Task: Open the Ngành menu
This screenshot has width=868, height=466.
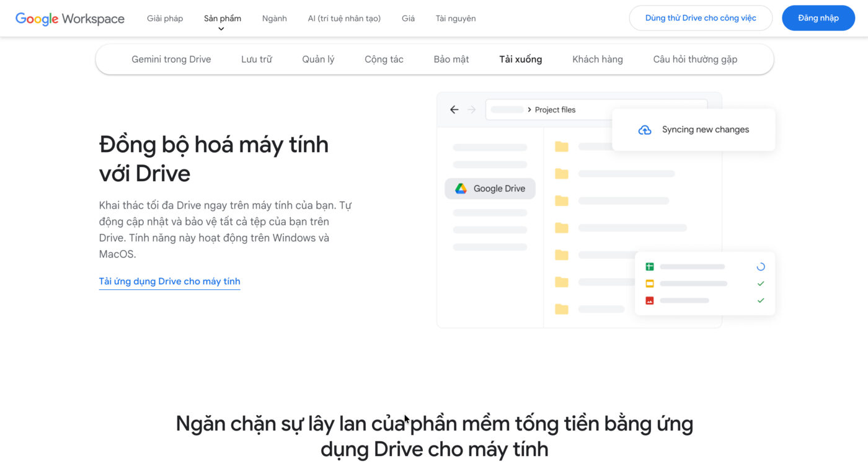Action: [x=275, y=19]
